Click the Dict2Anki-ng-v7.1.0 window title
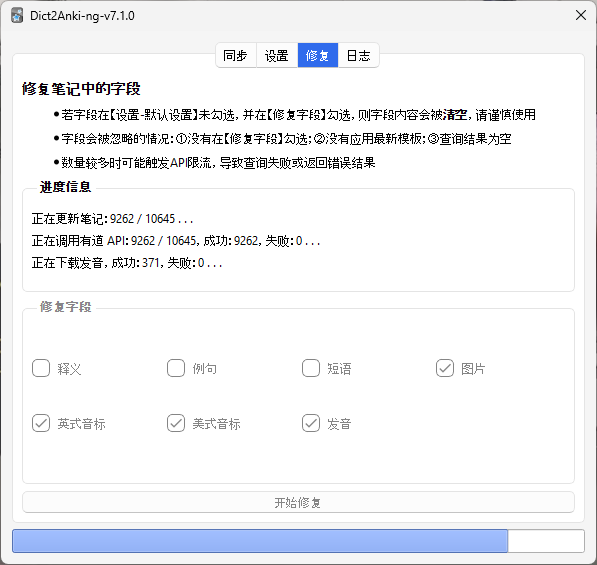This screenshot has height=565, width=597. click(x=82, y=16)
